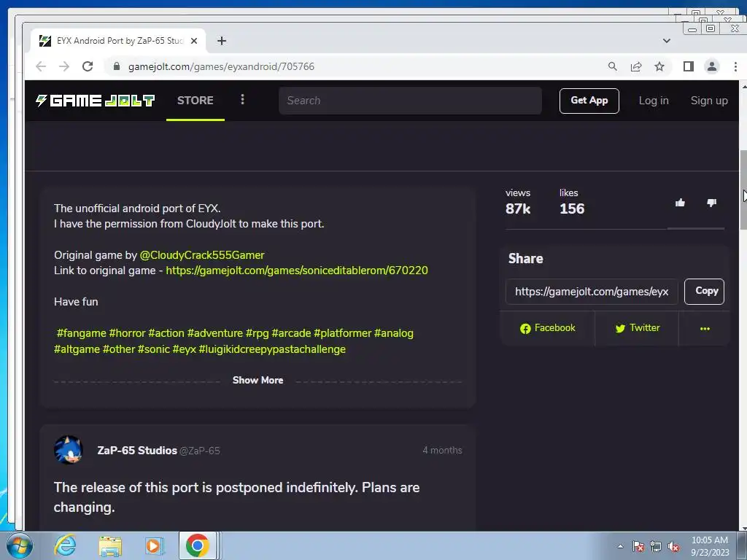Show hidden tray icons arrow
Viewport: 747px width, 560px height.
click(x=620, y=546)
